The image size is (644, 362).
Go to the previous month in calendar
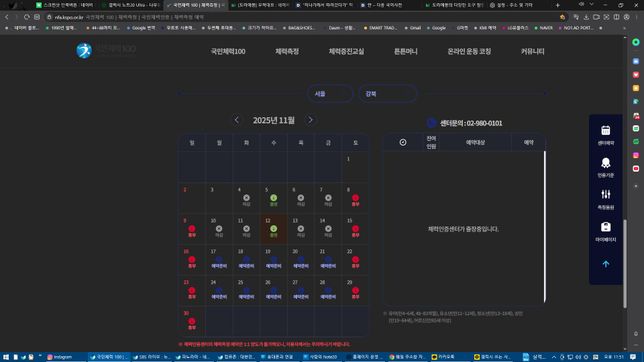237,120
